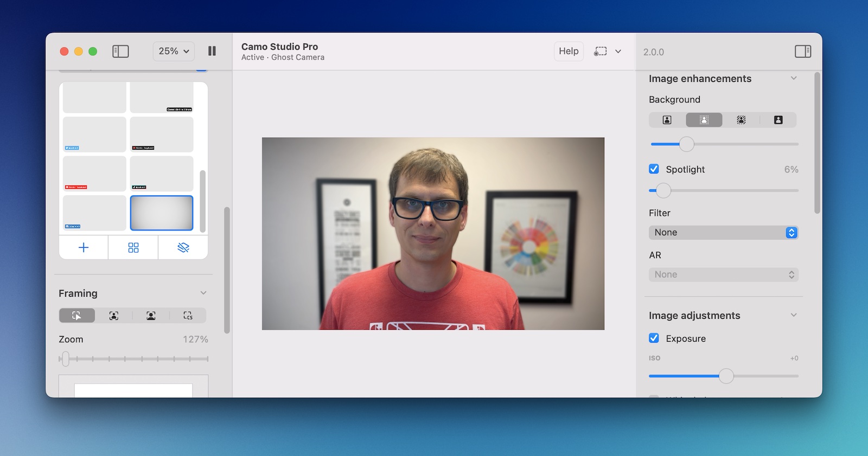This screenshot has height=456, width=868.
Task: Open the overlay grid gallery icon
Action: pyautogui.click(x=133, y=248)
